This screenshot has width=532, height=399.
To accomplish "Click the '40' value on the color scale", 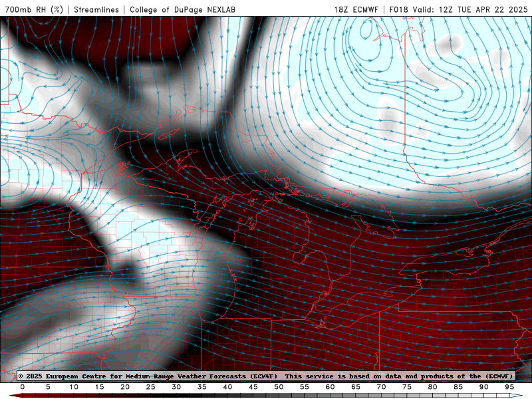I will click(x=227, y=387).
